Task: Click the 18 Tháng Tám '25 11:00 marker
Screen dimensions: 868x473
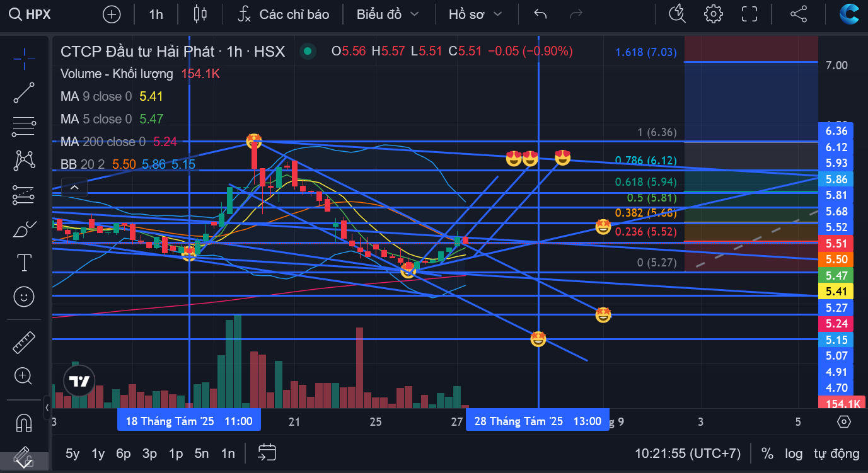Action: coord(189,421)
